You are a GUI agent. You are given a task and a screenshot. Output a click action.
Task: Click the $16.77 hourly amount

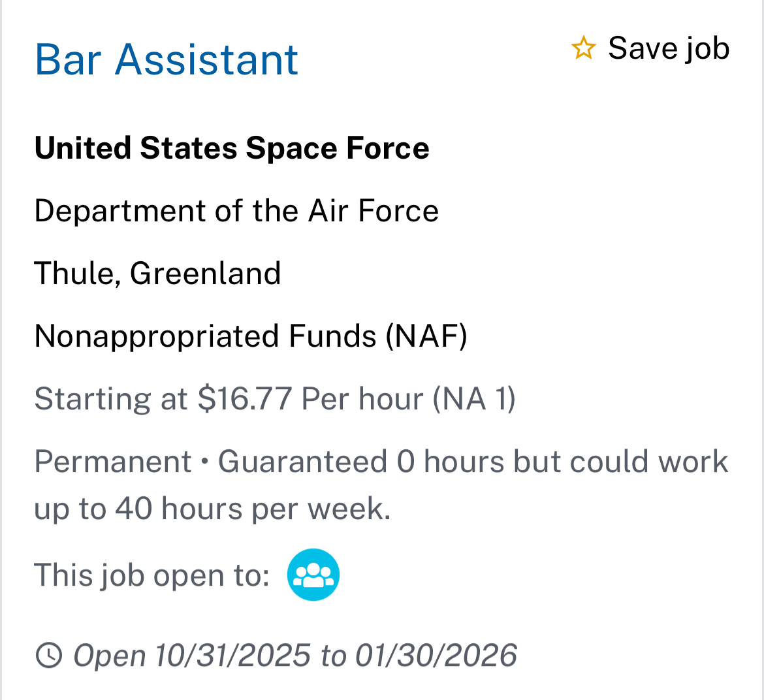[245, 399]
